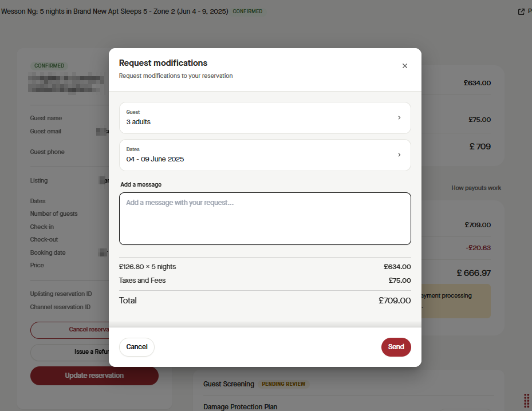Open the Damage Protection Plan section
532x411 pixels.
(240, 406)
